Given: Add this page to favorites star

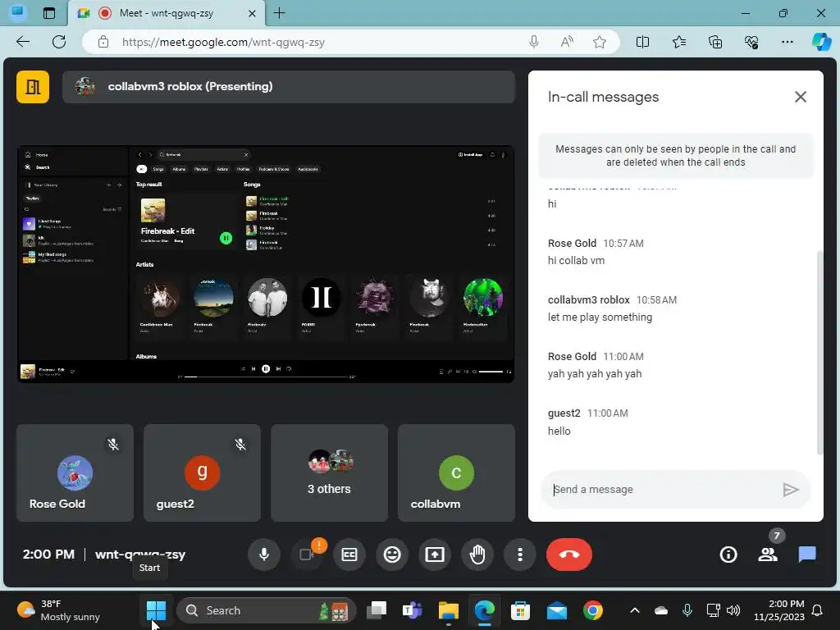Looking at the screenshot, I should click(600, 42).
